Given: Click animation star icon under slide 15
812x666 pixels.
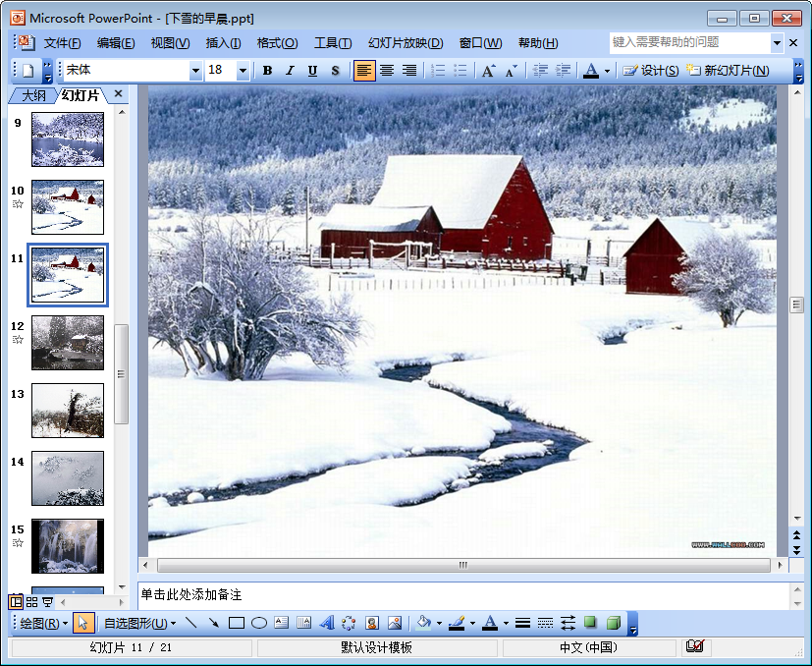Looking at the screenshot, I should click(x=18, y=543).
